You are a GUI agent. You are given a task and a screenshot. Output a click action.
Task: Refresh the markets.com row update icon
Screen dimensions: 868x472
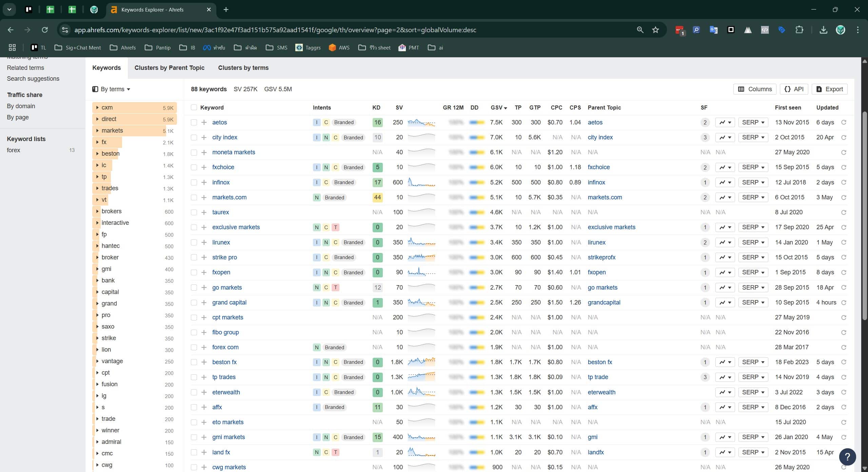click(x=844, y=197)
